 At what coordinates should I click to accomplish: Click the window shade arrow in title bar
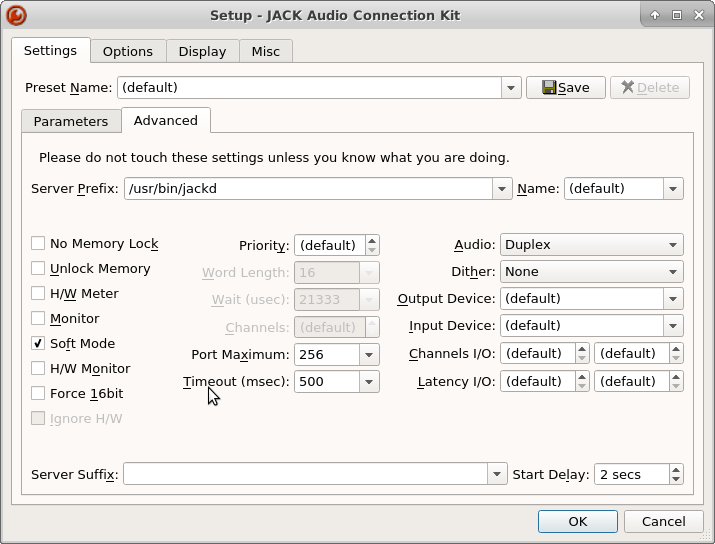[655, 15]
